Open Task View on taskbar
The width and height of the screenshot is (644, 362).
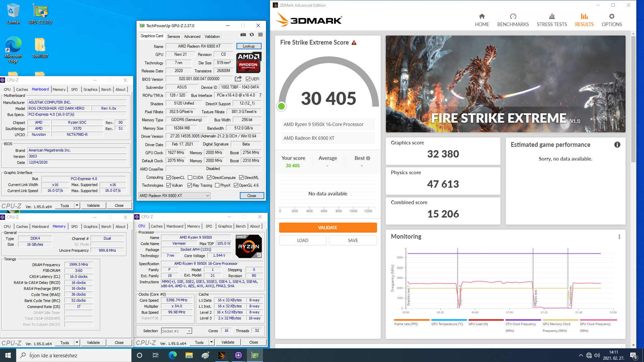tap(155, 355)
